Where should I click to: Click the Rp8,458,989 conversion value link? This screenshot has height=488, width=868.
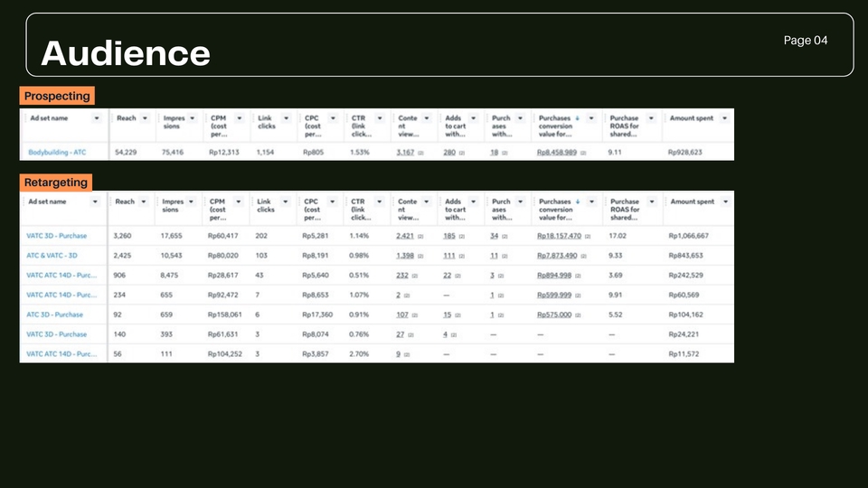(x=556, y=153)
